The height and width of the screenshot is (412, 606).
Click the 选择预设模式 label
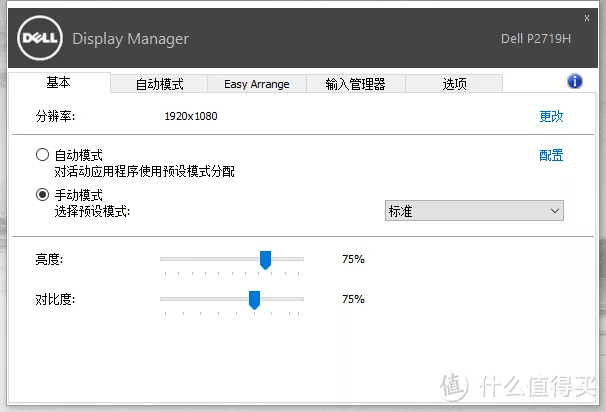[92, 211]
